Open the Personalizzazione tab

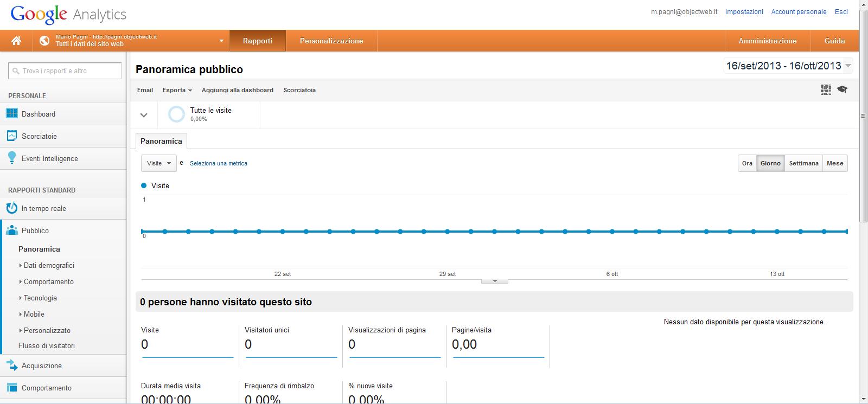point(331,41)
